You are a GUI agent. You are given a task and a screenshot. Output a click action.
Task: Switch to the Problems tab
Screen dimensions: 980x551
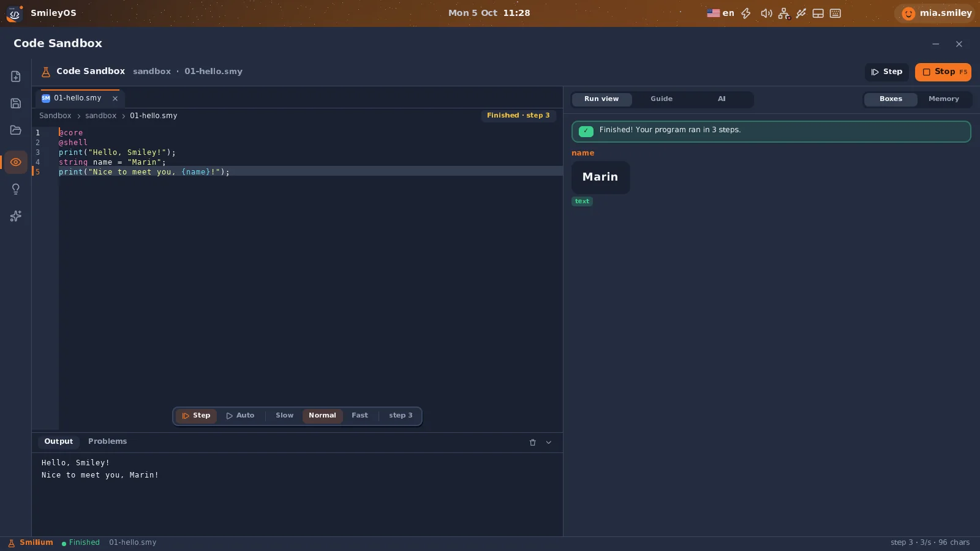(x=107, y=441)
